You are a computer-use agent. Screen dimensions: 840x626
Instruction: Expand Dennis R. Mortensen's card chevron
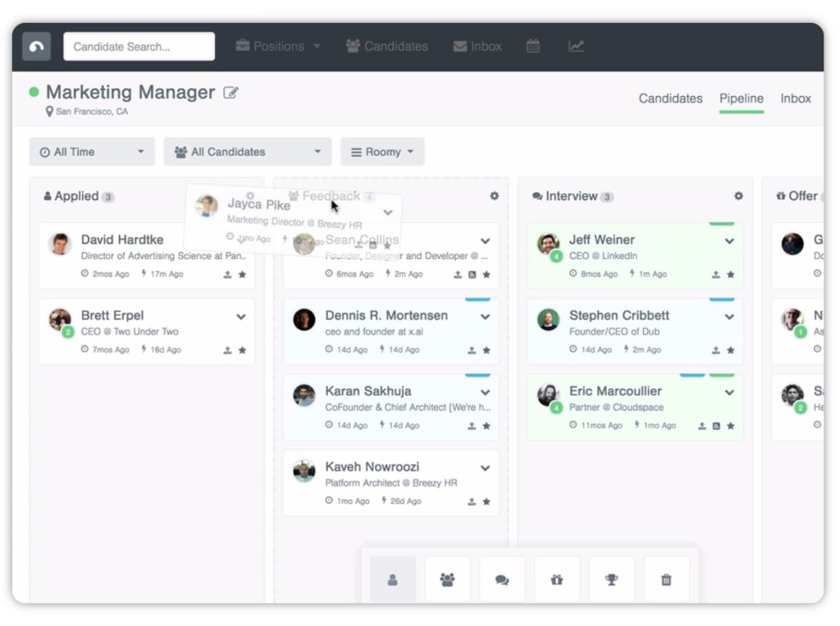click(486, 317)
